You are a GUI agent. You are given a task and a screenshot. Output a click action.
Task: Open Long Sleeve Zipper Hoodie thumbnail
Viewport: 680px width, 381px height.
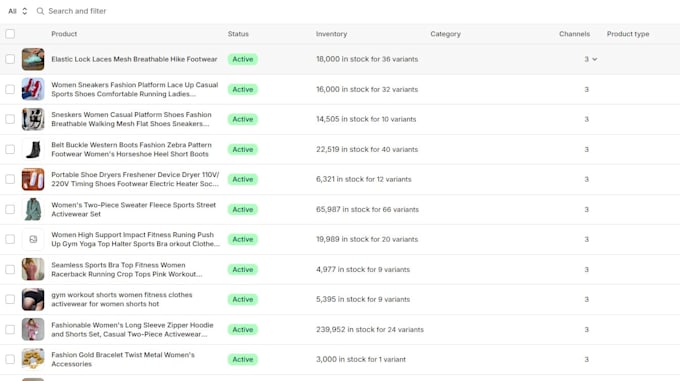click(x=33, y=329)
